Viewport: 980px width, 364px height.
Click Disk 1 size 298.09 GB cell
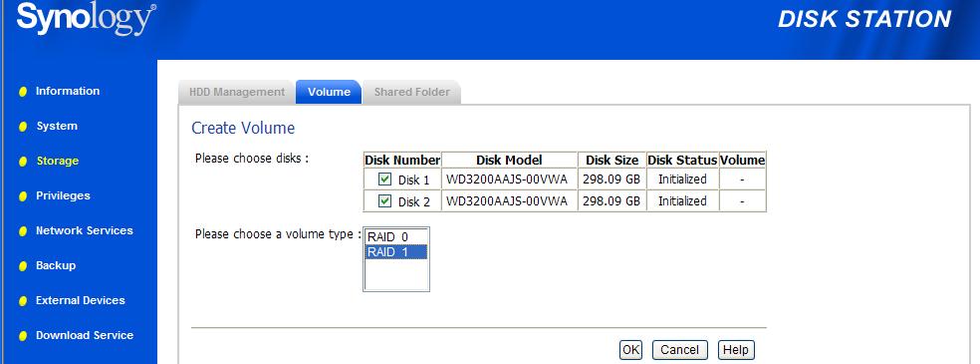click(x=612, y=180)
